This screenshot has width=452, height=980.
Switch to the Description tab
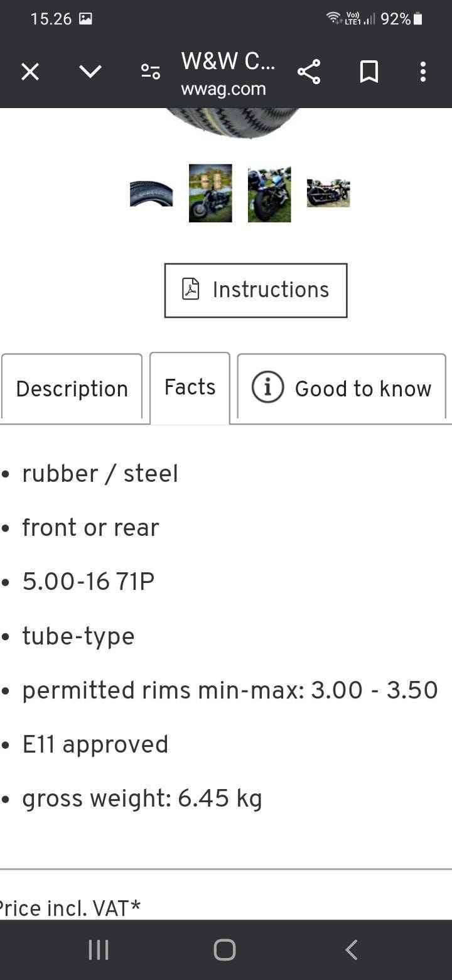tap(72, 388)
